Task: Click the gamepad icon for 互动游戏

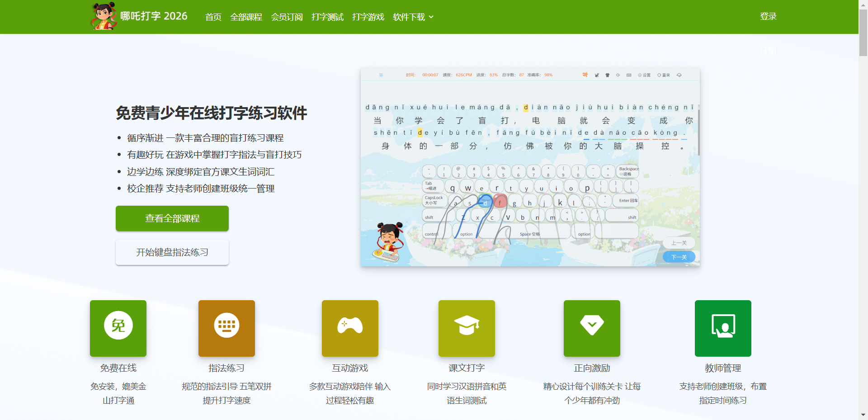Action: [349, 328]
